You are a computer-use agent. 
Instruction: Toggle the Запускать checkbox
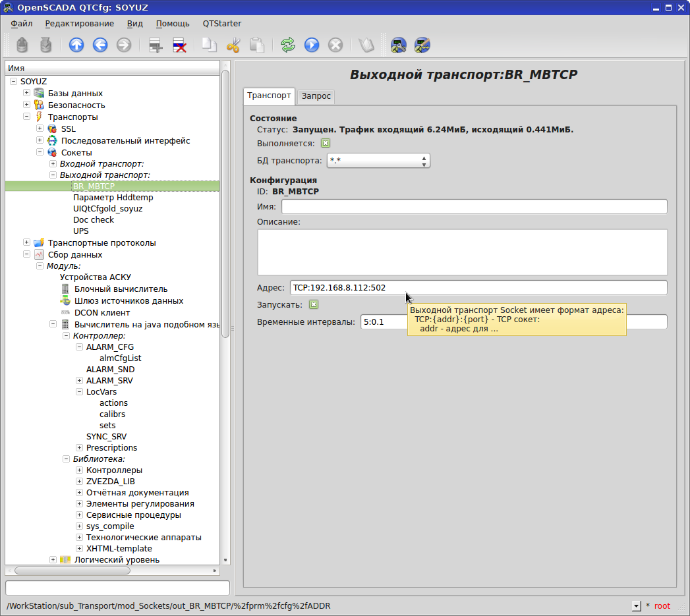313,304
